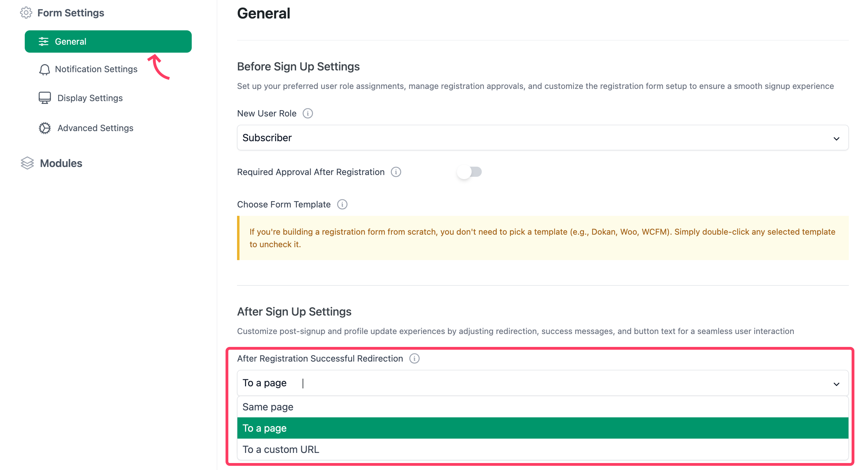Screen dimensions: 868x470
Task: Click the chevron of the redirection dropdown
Action: click(x=836, y=384)
